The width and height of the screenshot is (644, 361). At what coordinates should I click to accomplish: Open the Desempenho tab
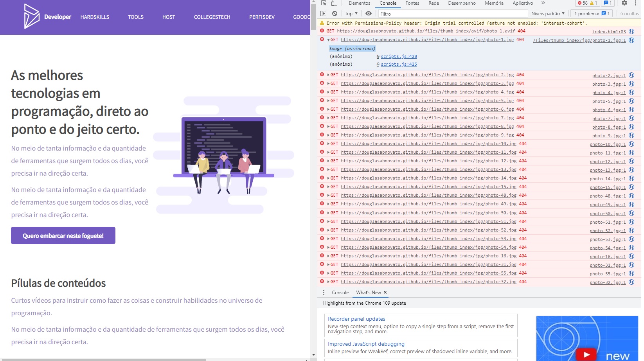tap(462, 3)
